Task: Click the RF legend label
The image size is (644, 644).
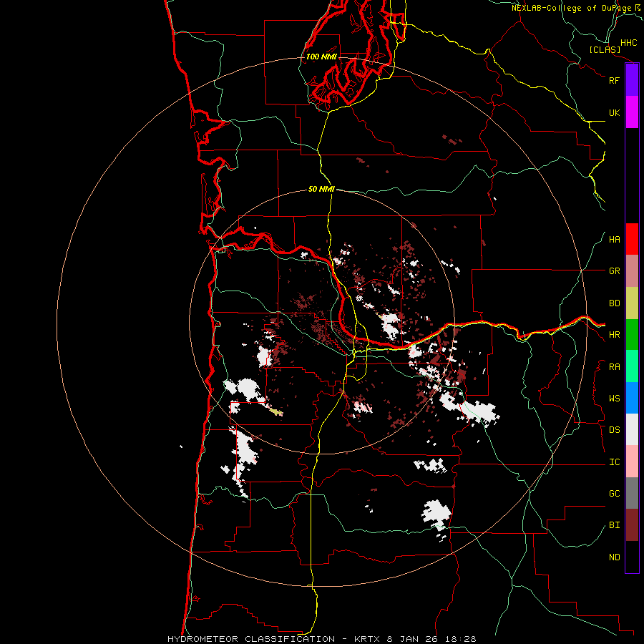Action: tap(614, 80)
